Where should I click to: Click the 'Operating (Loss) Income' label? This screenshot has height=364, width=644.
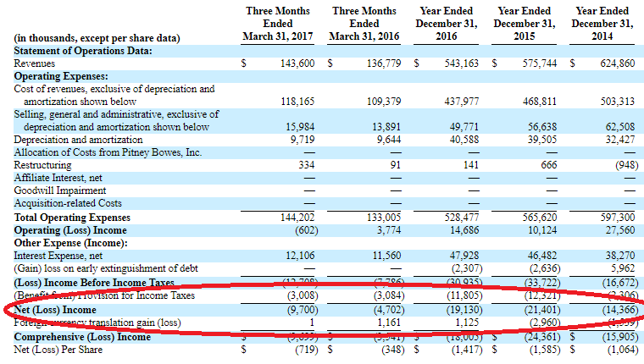tap(70, 230)
